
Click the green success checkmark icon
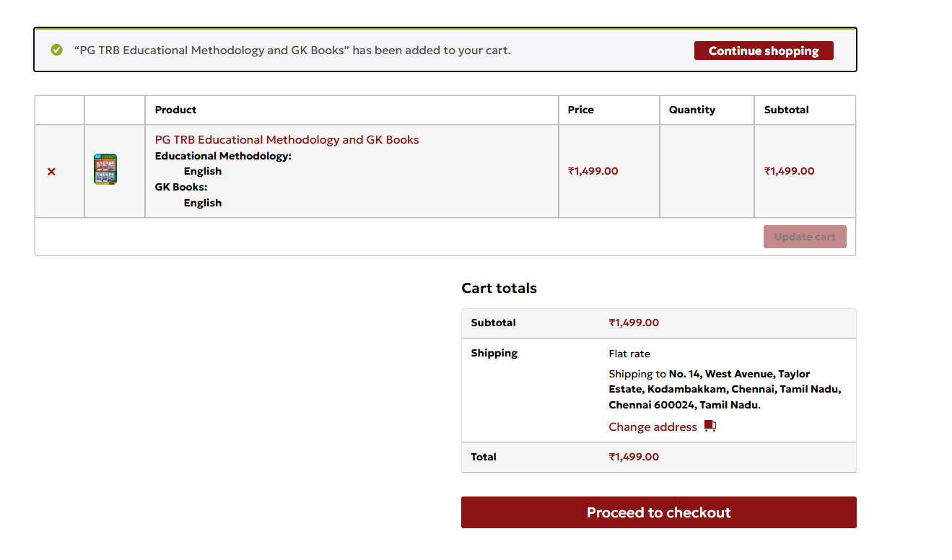pyautogui.click(x=56, y=51)
